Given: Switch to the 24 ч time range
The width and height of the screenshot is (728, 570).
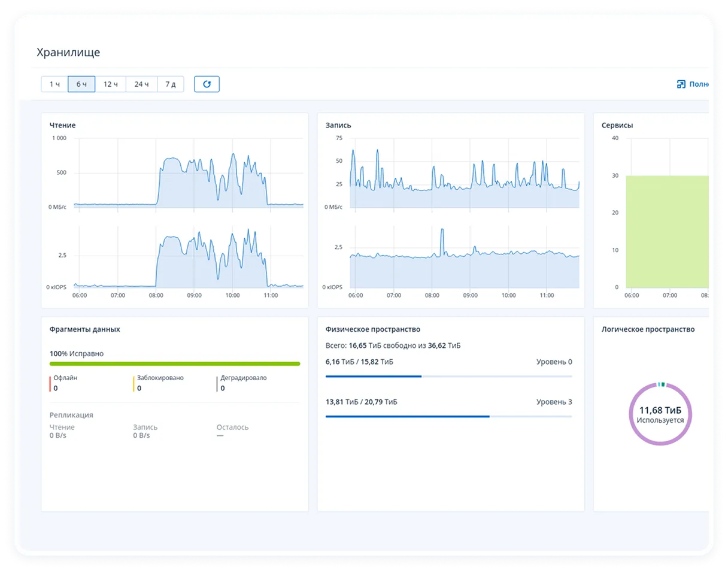Looking at the screenshot, I should pos(142,84).
